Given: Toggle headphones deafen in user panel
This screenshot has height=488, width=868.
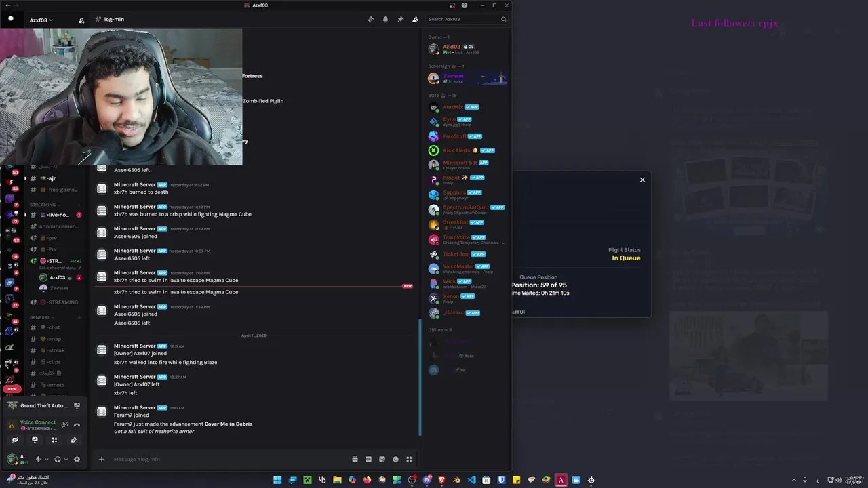Looking at the screenshot, I should pos(57,459).
